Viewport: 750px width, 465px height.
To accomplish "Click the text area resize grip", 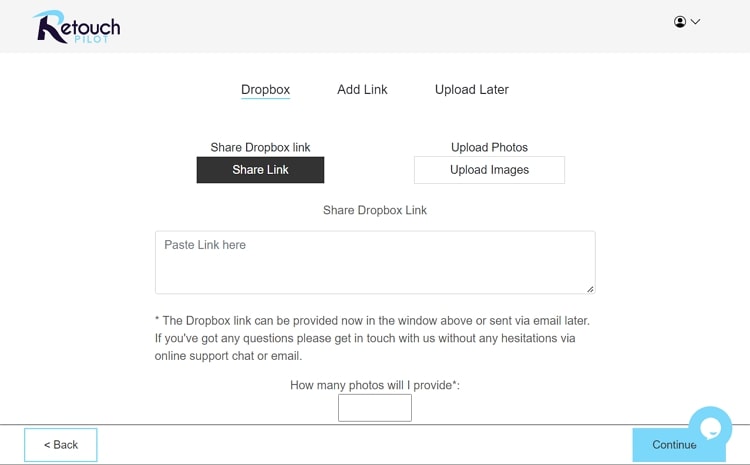I will click(590, 289).
